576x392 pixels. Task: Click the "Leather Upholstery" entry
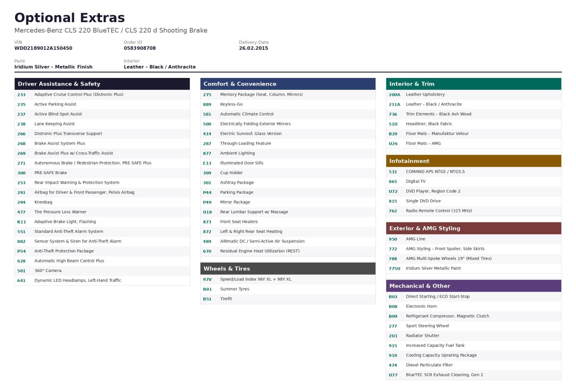pyautogui.click(x=474, y=95)
